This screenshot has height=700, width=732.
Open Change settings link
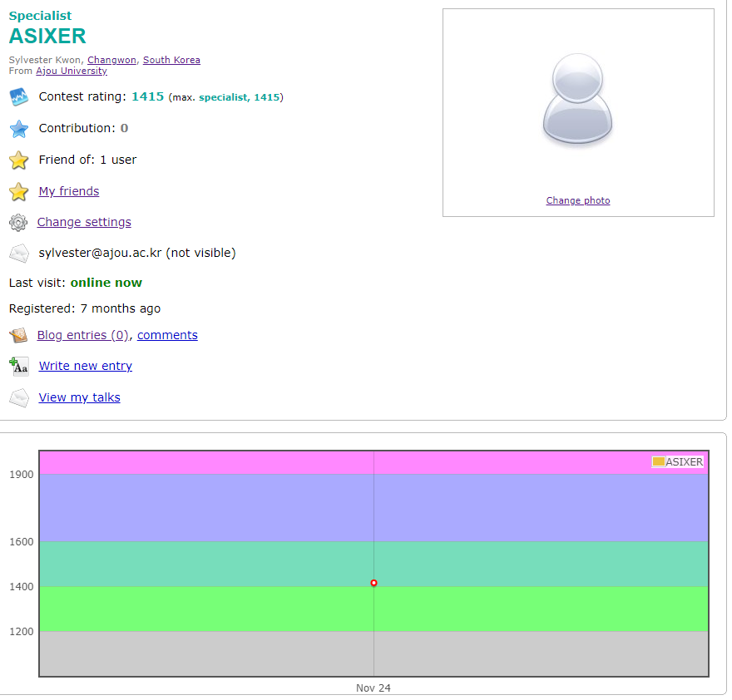pos(84,222)
